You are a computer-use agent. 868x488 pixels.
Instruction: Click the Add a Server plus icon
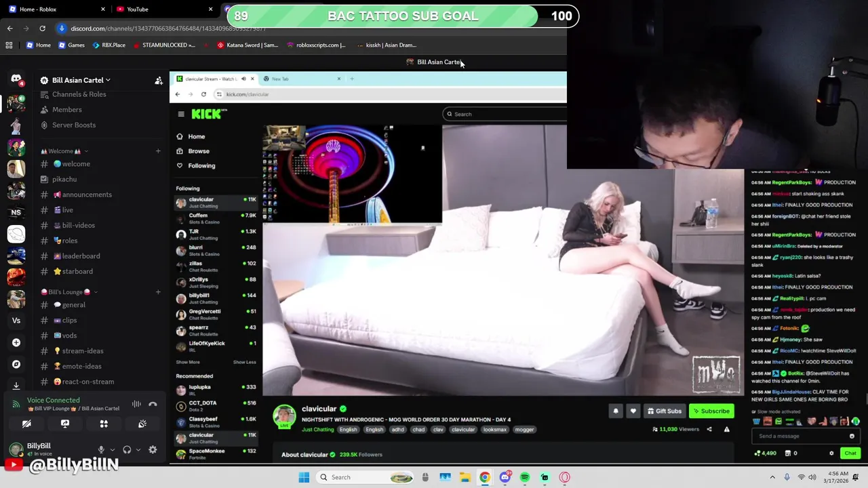(16, 342)
